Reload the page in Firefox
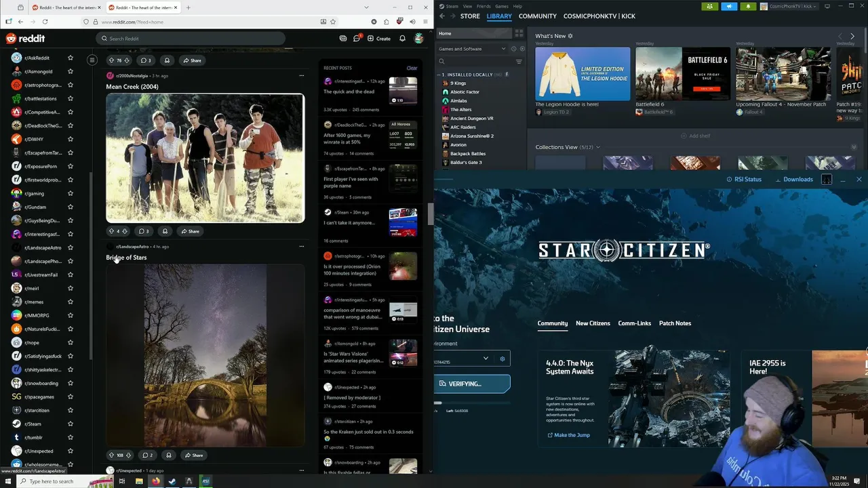The image size is (868, 488). click(x=45, y=22)
